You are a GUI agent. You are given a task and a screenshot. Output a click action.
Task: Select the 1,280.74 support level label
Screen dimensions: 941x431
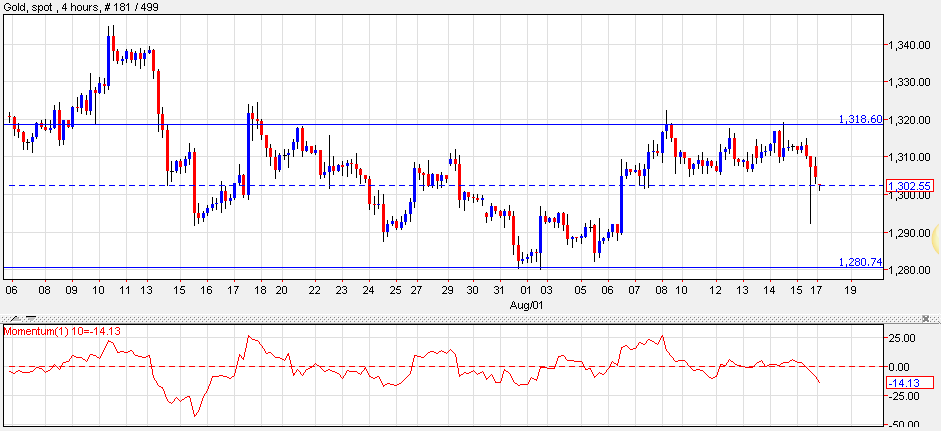pyautogui.click(x=860, y=262)
